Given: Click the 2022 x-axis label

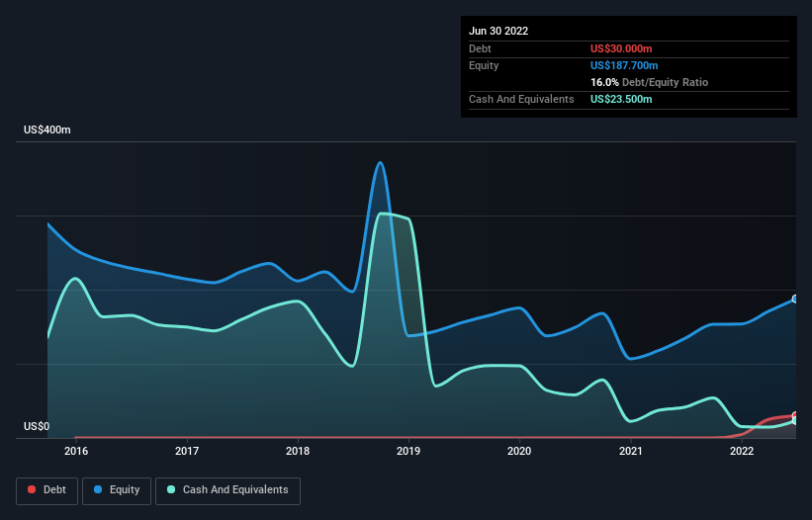Looking at the screenshot, I should click(x=742, y=451).
